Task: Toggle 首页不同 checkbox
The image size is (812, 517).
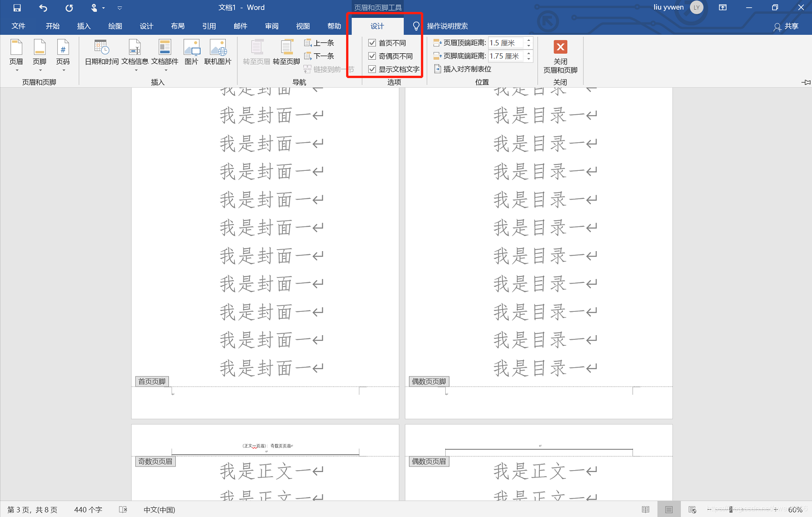Action: pyautogui.click(x=372, y=43)
